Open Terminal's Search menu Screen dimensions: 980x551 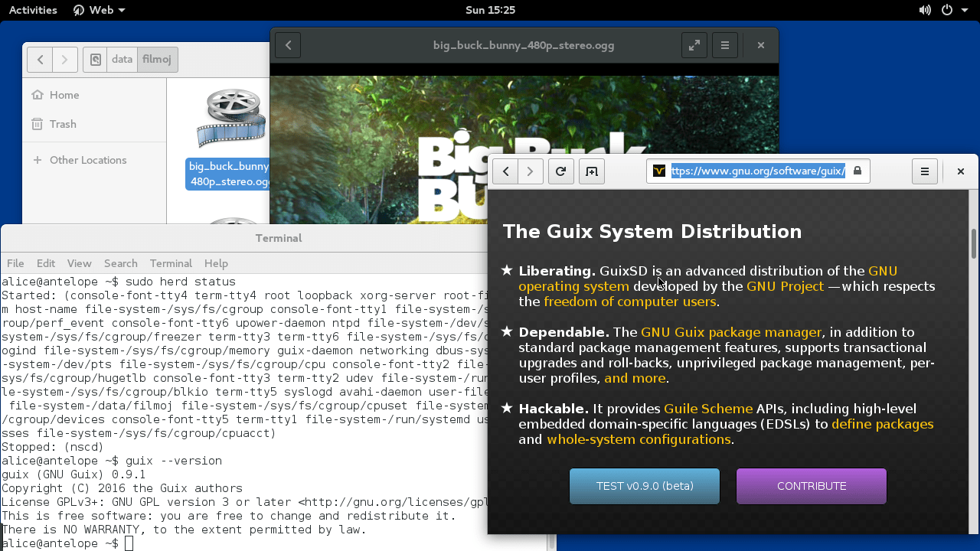120,263
